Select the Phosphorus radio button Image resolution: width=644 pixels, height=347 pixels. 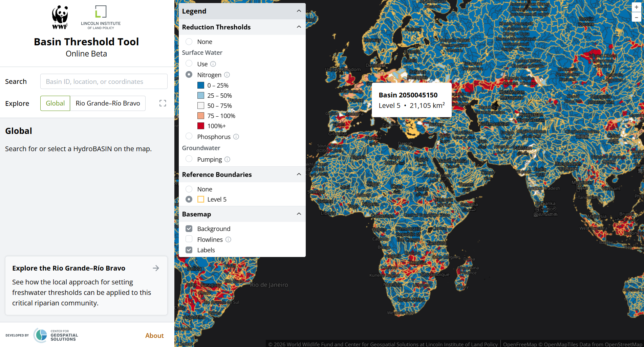click(189, 136)
